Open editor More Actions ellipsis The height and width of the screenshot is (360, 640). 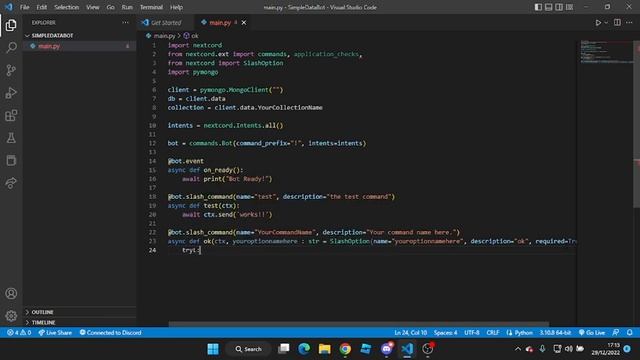[629, 23]
